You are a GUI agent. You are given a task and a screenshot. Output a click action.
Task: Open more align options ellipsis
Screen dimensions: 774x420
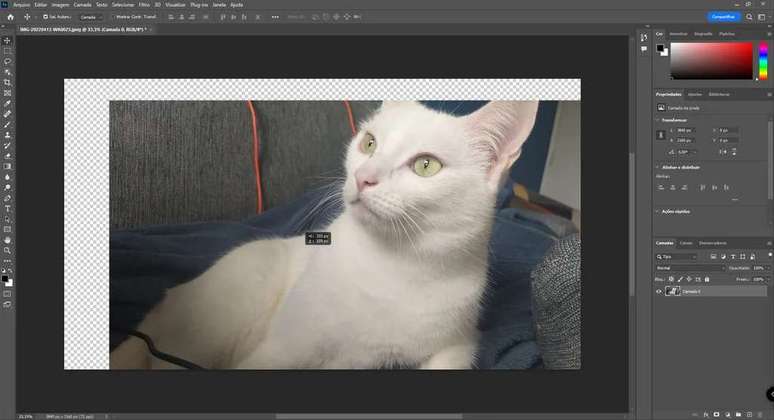[735, 199]
